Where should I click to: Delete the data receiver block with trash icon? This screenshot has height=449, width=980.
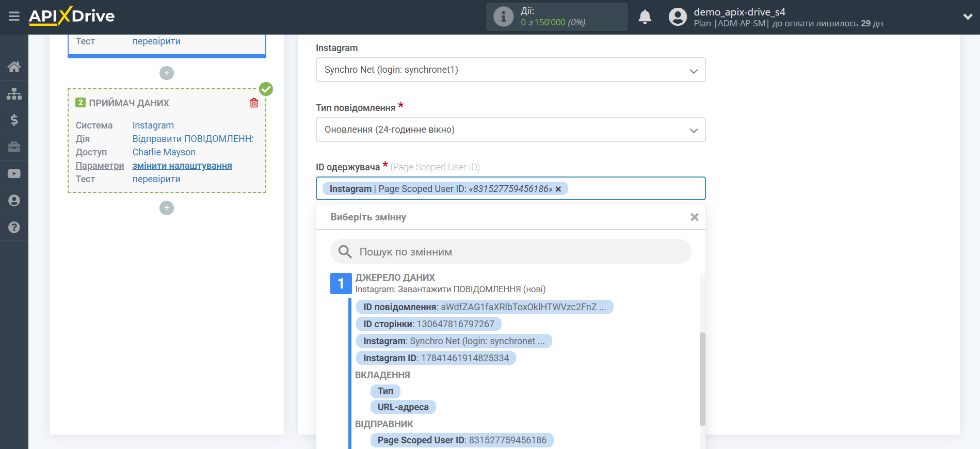pos(254,103)
